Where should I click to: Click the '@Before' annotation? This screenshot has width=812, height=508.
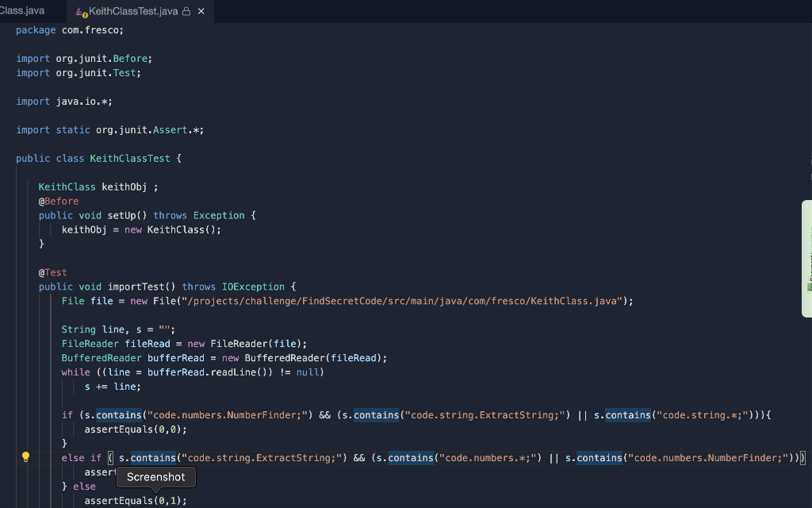tap(59, 201)
